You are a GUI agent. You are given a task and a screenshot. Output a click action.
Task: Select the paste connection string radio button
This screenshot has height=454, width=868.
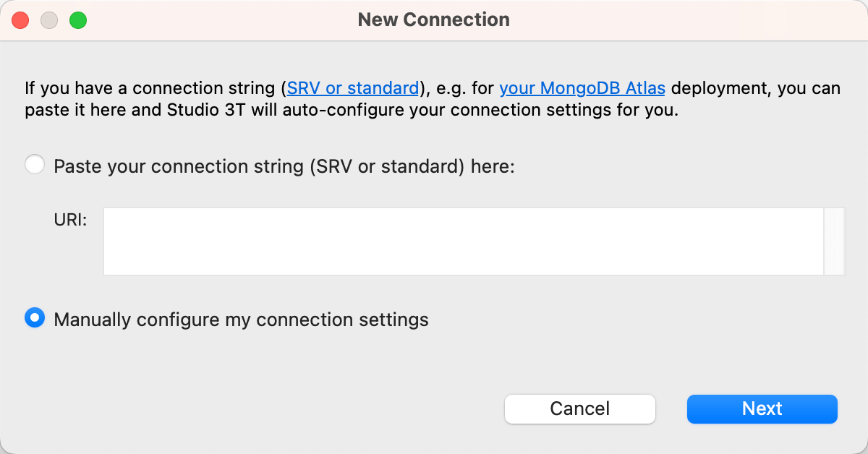click(35, 164)
